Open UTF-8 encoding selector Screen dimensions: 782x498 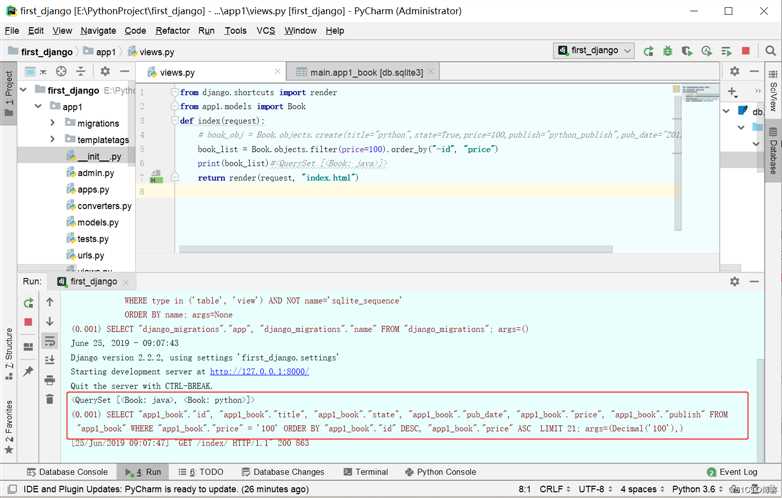(x=595, y=489)
